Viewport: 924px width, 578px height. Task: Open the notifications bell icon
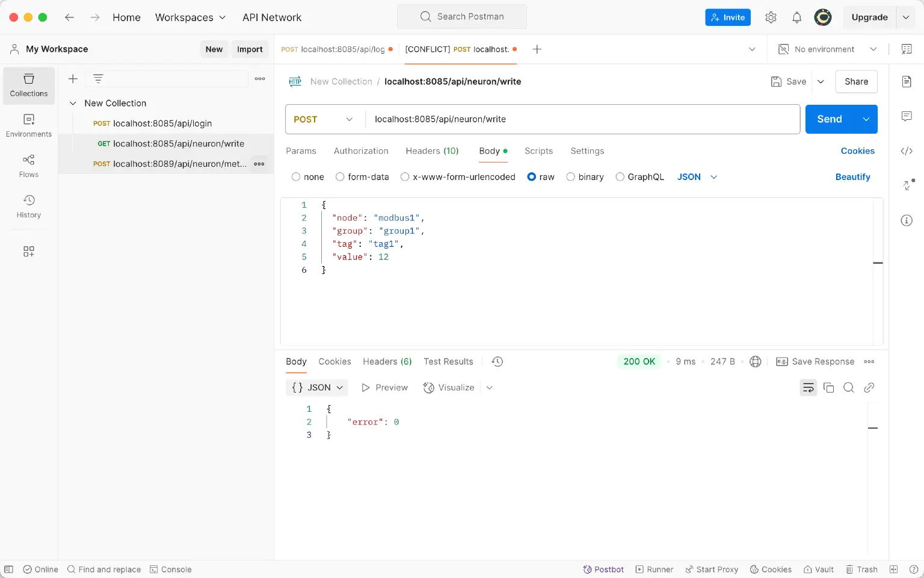click(796, 17)
